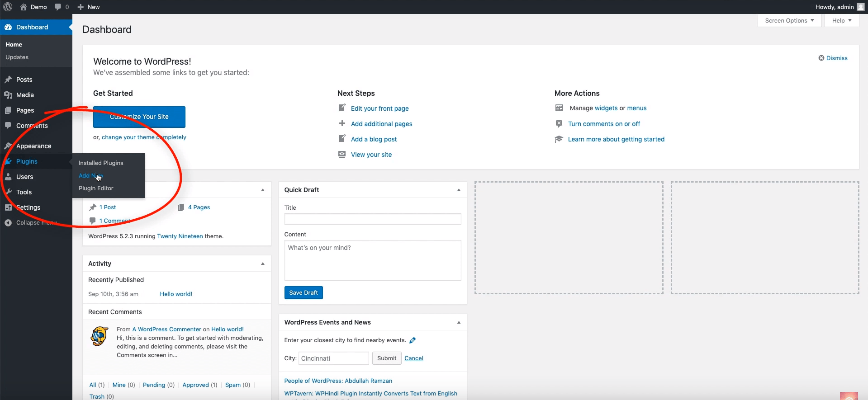Image resolution: width=868 pixels, height=400 pixels.
Task: Click the Users person icon
Action: (8, 177)
